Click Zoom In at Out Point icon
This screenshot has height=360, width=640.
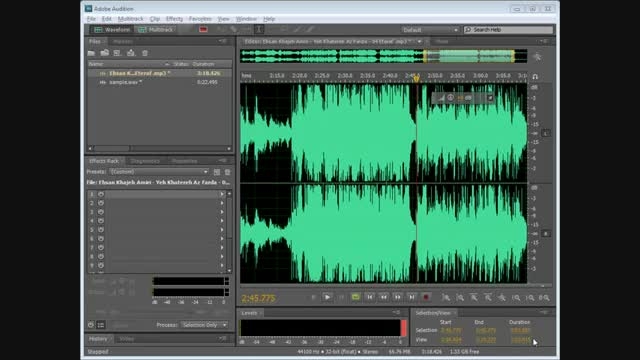click(530, 298)
